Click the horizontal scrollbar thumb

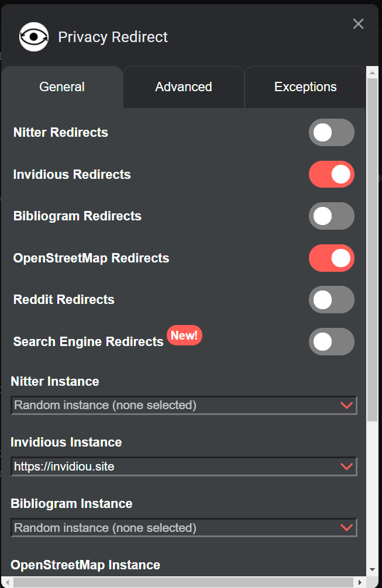184,582
